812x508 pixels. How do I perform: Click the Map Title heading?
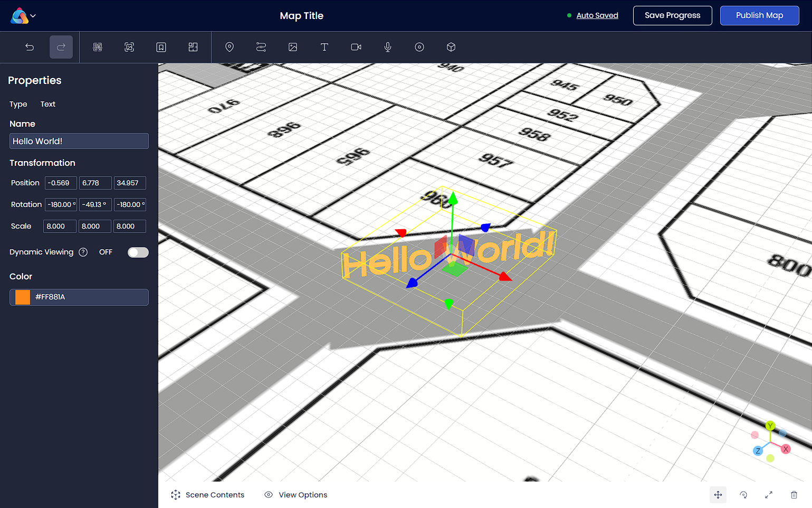click(x=301, y=16)
